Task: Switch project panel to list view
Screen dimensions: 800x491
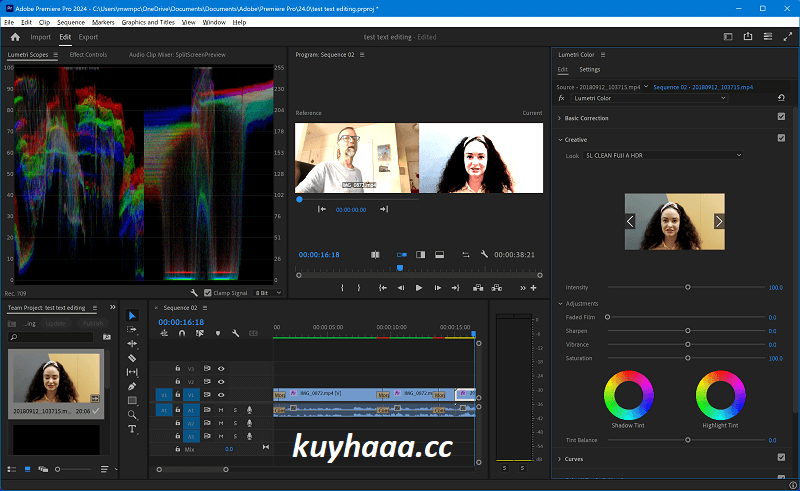Action: click(12, 469)
